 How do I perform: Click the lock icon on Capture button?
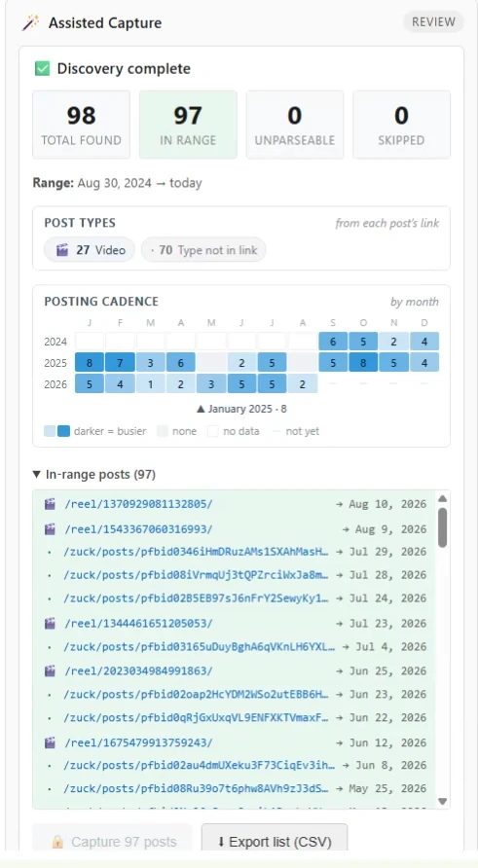(57, 842)
